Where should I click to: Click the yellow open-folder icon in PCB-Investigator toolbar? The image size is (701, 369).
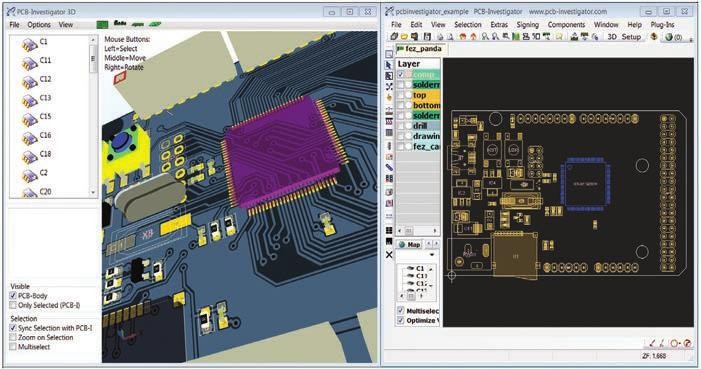[x=404, y=37]
